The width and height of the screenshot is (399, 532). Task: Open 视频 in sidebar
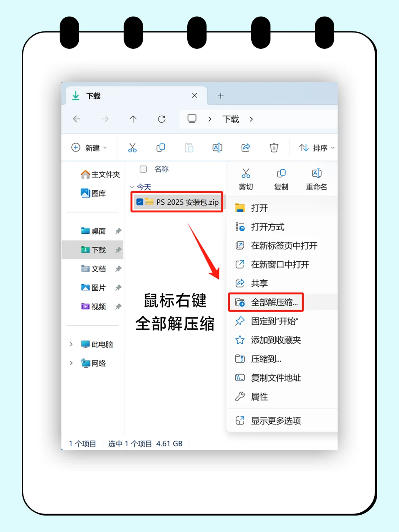click(x=93, y=307)
